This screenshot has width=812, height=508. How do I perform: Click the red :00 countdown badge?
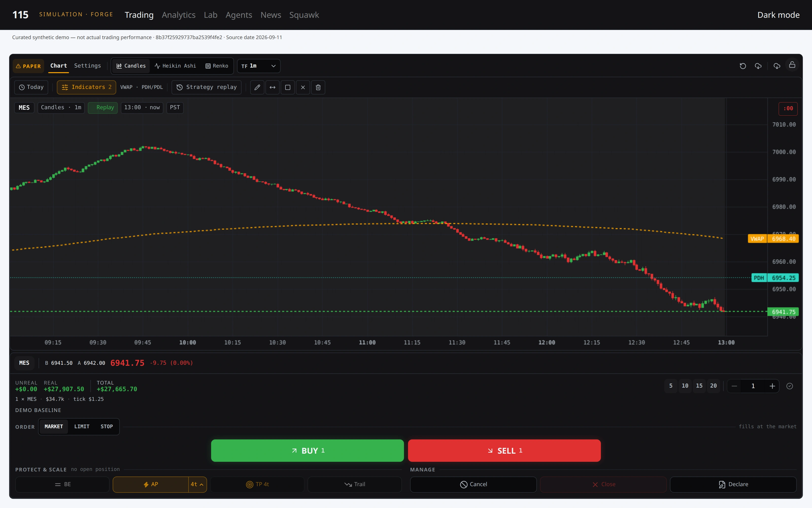click(x=788, y=108)
